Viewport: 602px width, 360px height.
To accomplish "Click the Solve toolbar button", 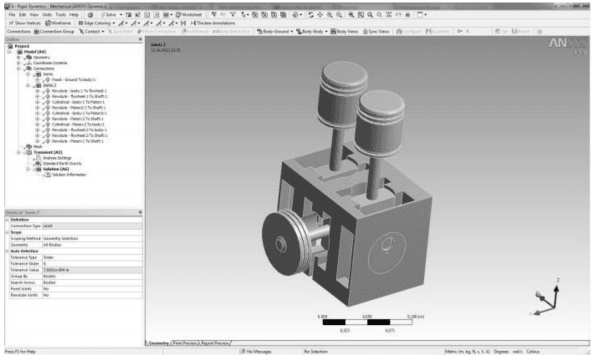I will point(109,15).
